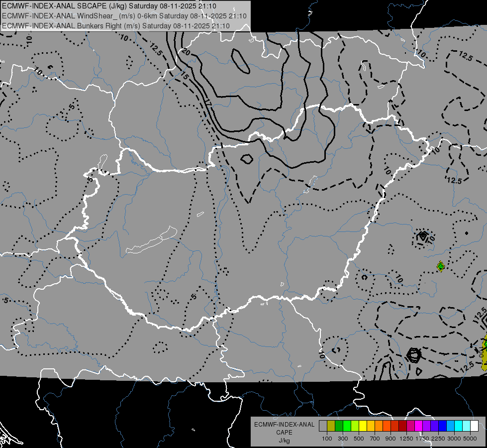Image resolution: width=487 pixels, height=448 pixels.
Task: Click the SBCAPE (J/kg) header line
Action: [x=109, y=6]
